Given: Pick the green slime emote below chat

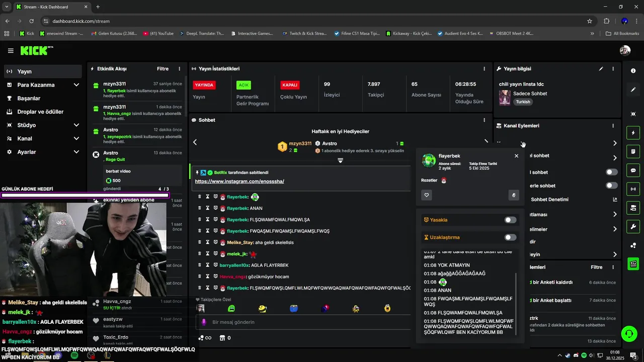Looking at the screenshot, I should click(x=231, y=308).
